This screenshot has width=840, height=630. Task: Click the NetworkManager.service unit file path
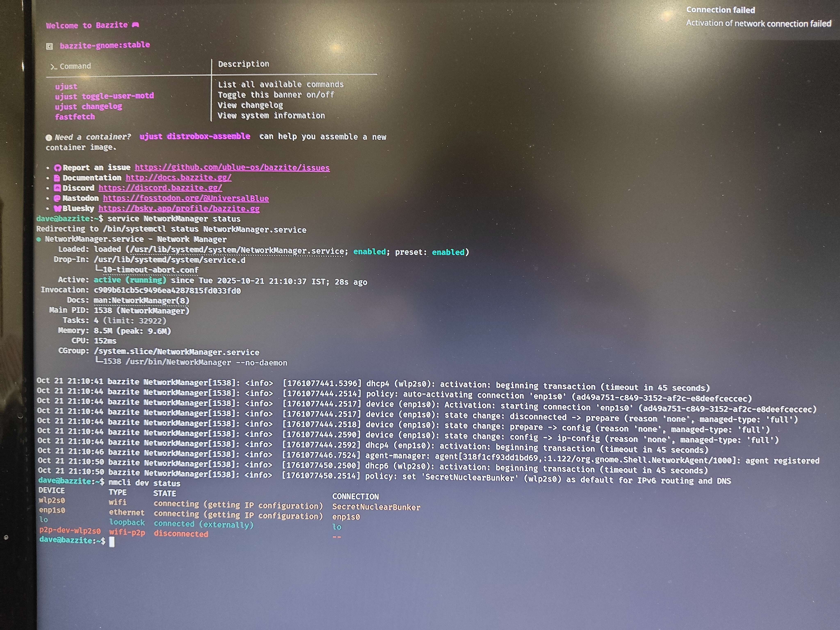click(x=237, y=251)
